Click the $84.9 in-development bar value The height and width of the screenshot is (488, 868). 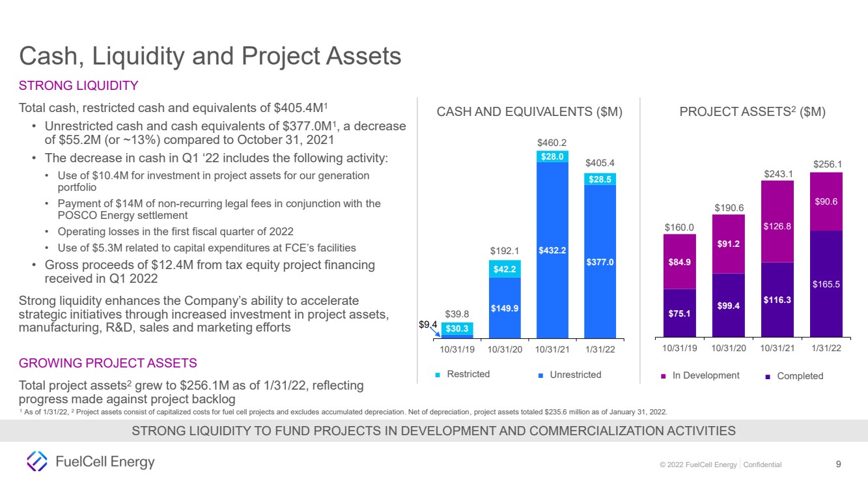click(680, 263)
